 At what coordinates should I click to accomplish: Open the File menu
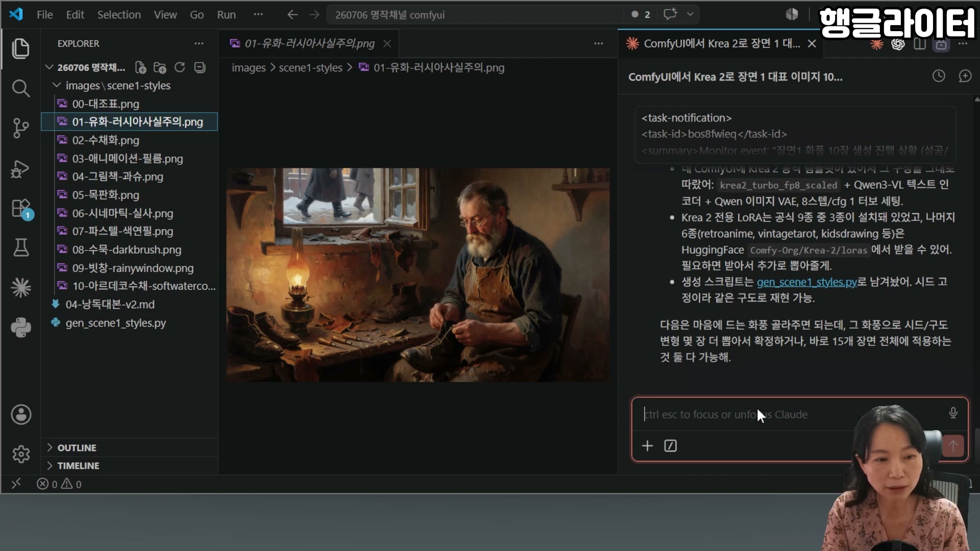click(x=44, y=15)
